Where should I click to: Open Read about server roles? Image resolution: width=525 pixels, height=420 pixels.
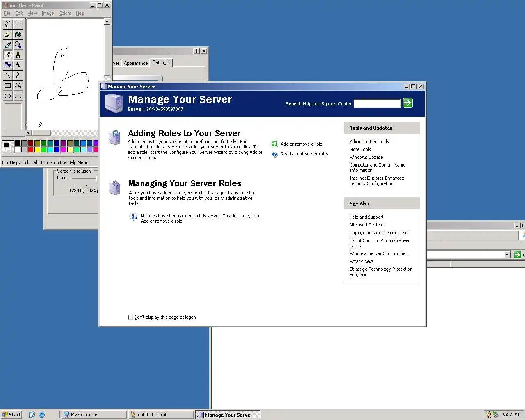coord(304,154)
